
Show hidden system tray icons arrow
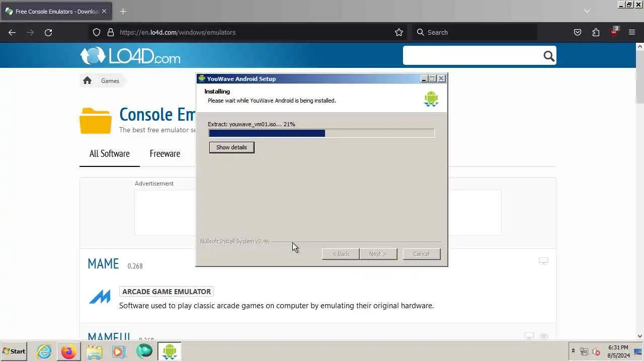click(x=573, y=351)
